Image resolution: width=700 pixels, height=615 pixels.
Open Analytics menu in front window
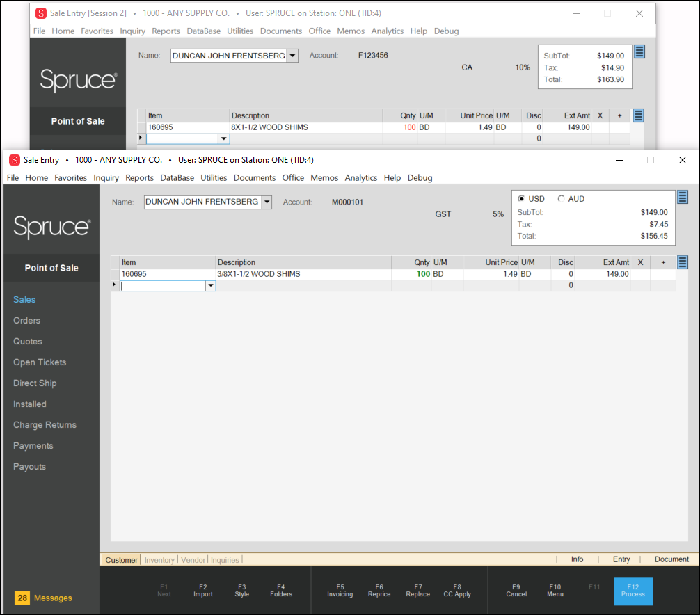pyautogui.click(x=360, y=177)
